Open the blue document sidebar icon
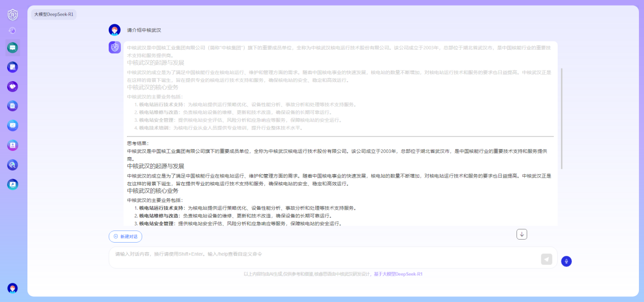644x302 pixels. click(x=13, y=106)
